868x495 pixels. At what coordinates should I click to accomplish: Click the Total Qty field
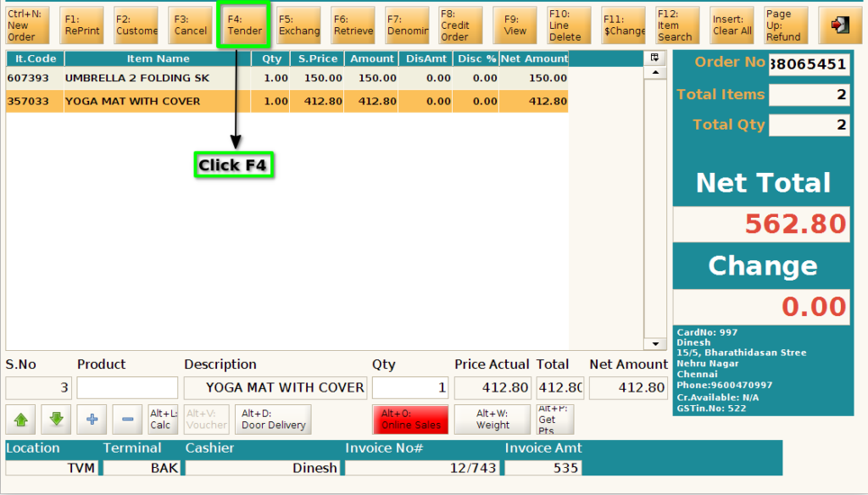809,125
